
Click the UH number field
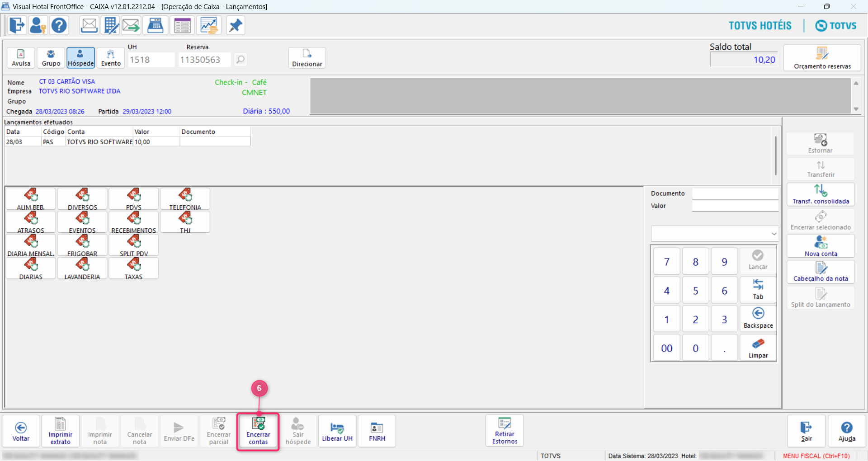click(151, 60)
